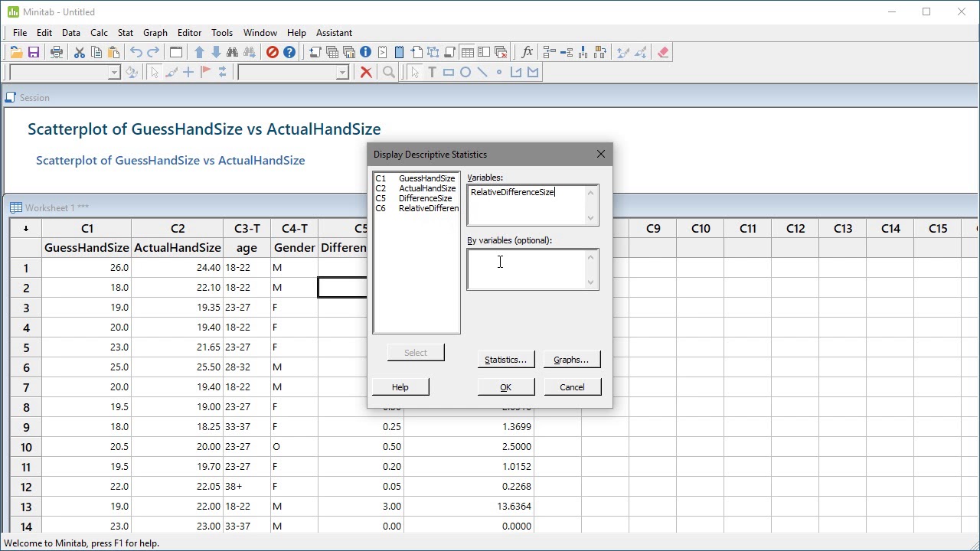Select the line drawing tool
Viewport: 980px width, 551px height.
(482, 73)
